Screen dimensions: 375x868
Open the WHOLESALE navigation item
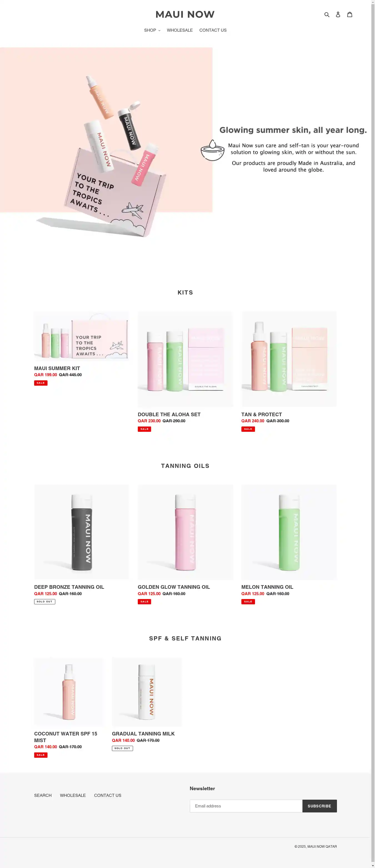[x=179, y=30]
